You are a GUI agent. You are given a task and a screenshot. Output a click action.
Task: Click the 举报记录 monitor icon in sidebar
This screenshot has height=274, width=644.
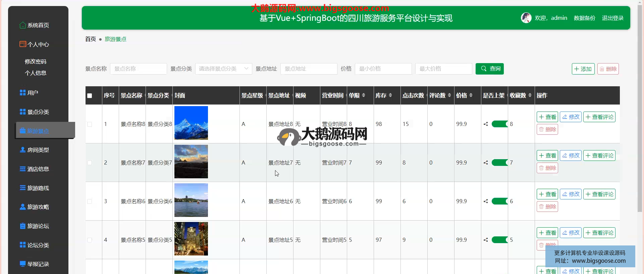click(x=22, y=264)
